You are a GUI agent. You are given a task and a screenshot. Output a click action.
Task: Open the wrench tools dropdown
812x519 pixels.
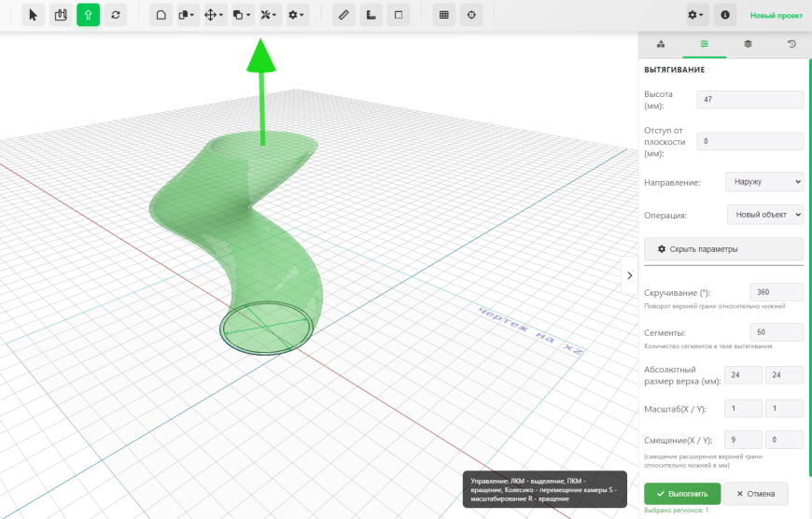pos(271,15)
